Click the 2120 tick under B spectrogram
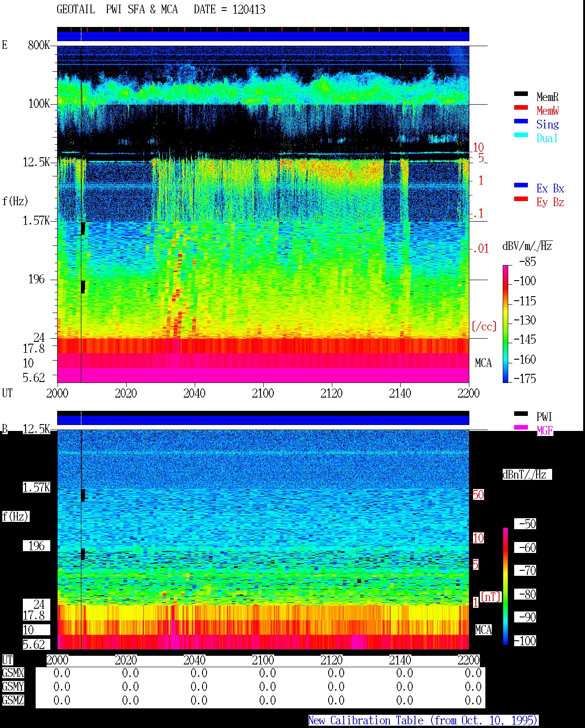 pyautogui.click(x=331, y=660)
